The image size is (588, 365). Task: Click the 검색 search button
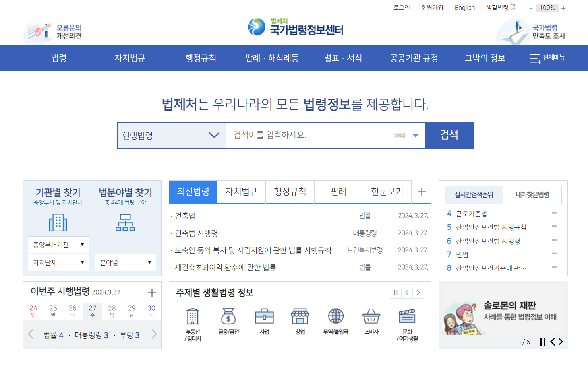pyautogui.click(x=449, y=135)
